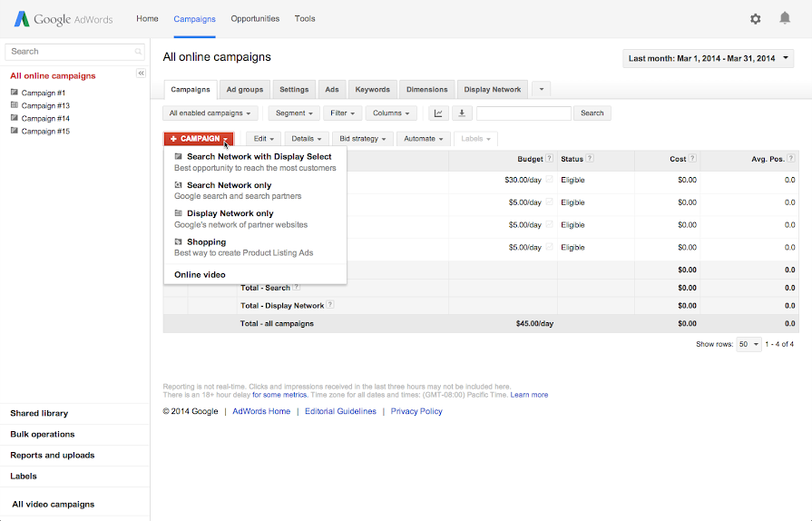
Task: Select Shopping campaign type
Action: (x=206, y=242)
